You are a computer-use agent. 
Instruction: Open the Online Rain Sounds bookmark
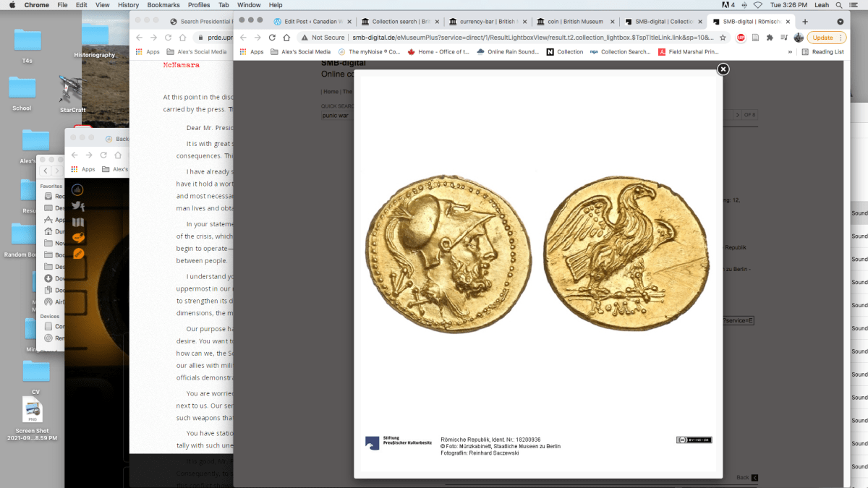click(507, 52)
